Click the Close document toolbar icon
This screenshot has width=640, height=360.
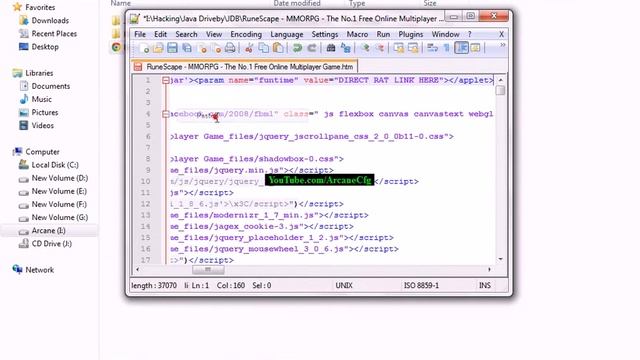[x=202, y=48]
